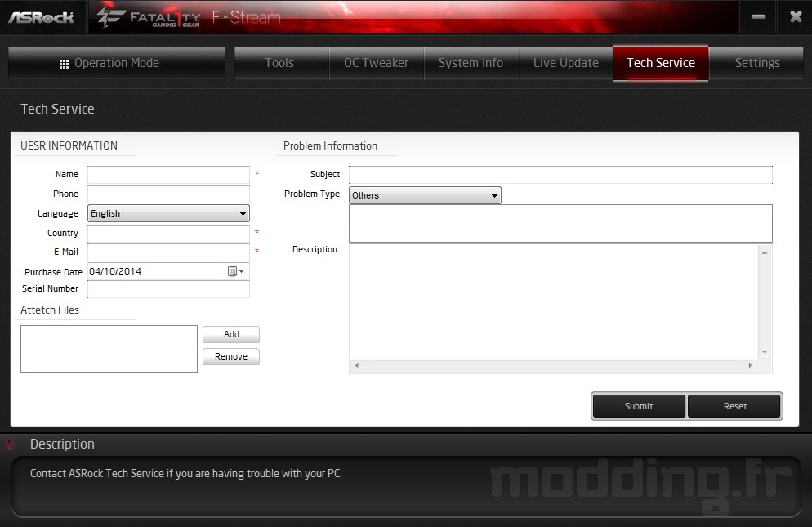Click inside the problem Description text area
The image size is (812, 527).
[x=554, y=301]
